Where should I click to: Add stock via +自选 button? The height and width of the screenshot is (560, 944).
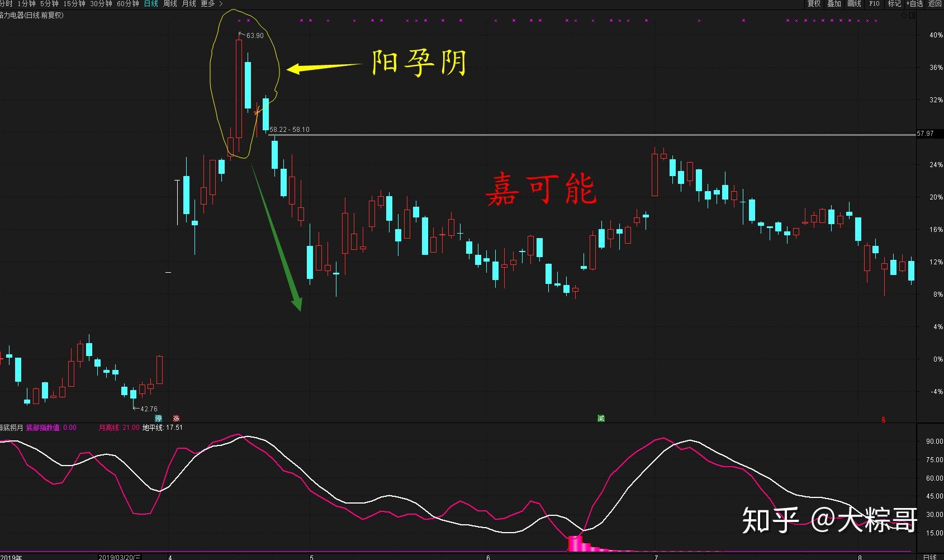(x=914, y=4)
